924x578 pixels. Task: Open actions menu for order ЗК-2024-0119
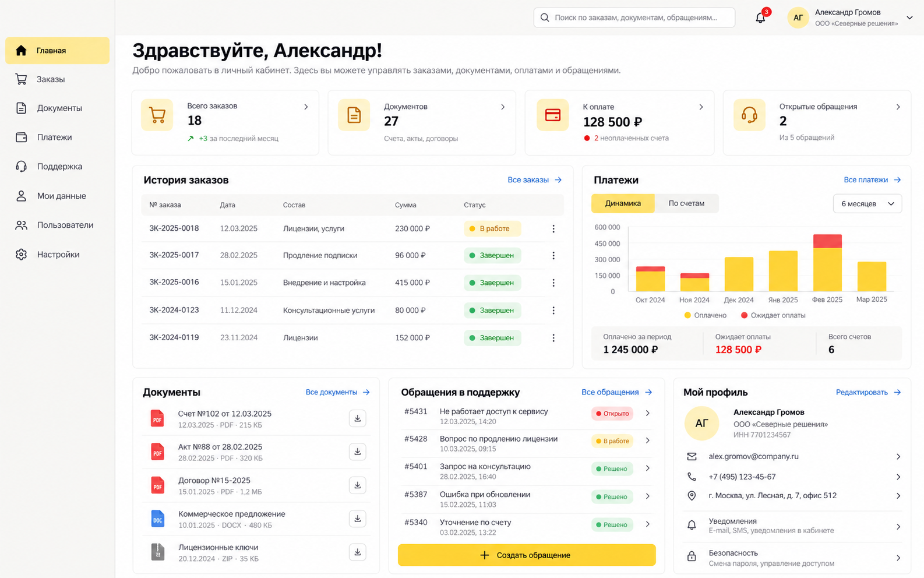click(x=553, y=338)
